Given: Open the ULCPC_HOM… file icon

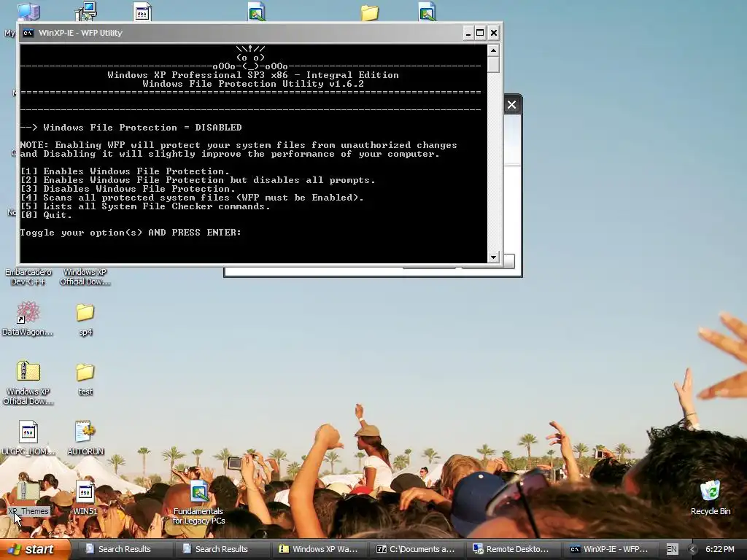Looking at the screenshot, I should coord(28,437).
